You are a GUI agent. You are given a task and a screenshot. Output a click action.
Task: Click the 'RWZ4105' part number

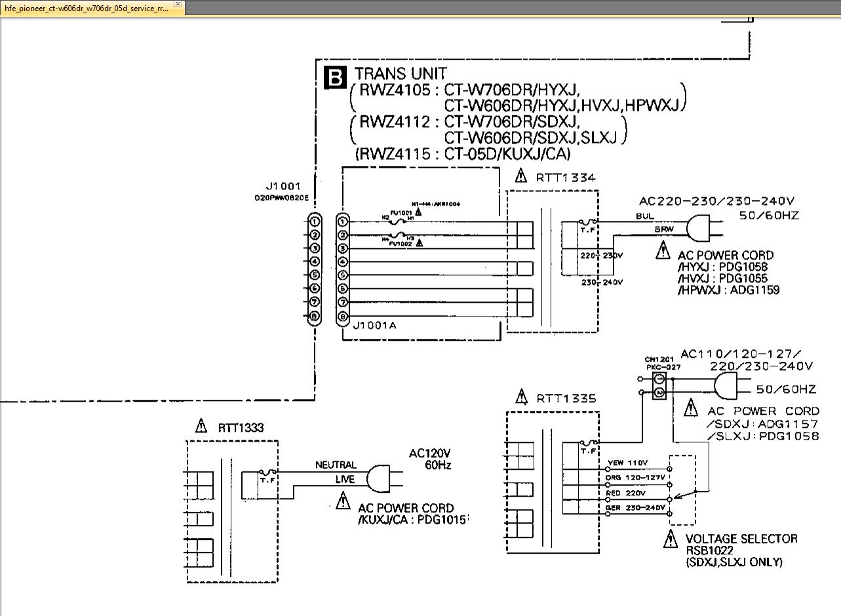pos(395,90)
